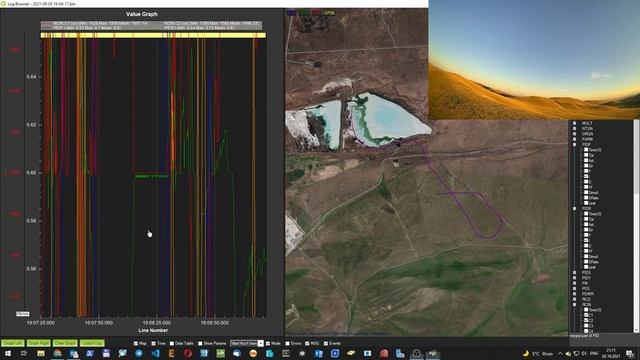Toggle the Map checkbox
Viewport: 640px width, 360px height.
tap(136, 344)
